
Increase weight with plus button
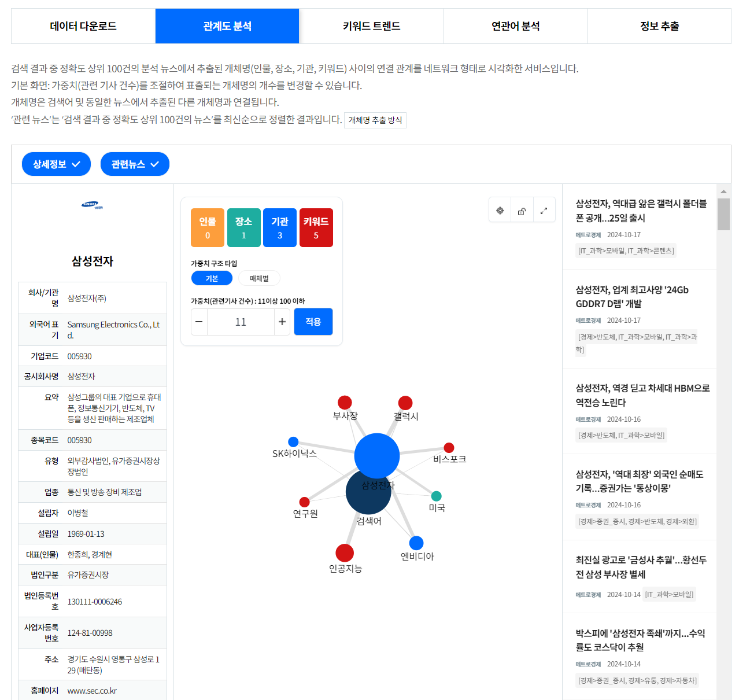[282, 322]
